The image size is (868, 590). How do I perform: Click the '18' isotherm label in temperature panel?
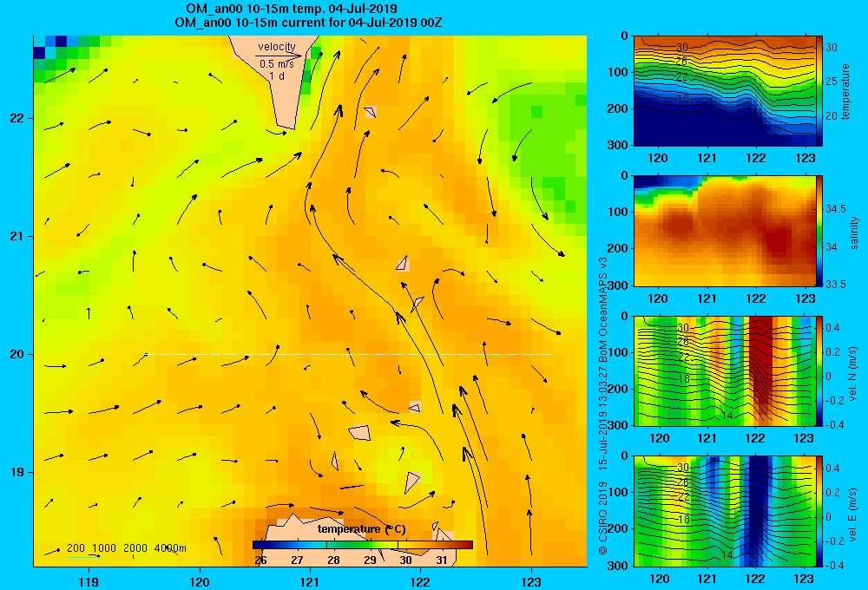682,99
